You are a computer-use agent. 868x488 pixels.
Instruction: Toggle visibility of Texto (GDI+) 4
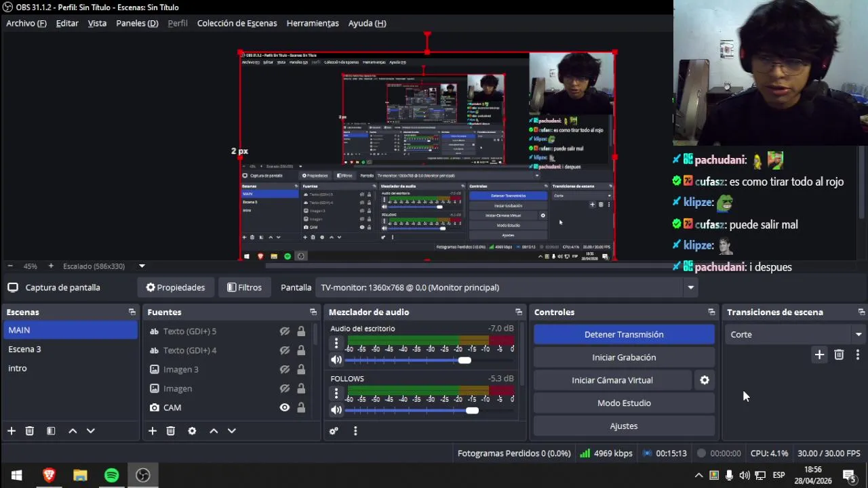click(285, 350)
